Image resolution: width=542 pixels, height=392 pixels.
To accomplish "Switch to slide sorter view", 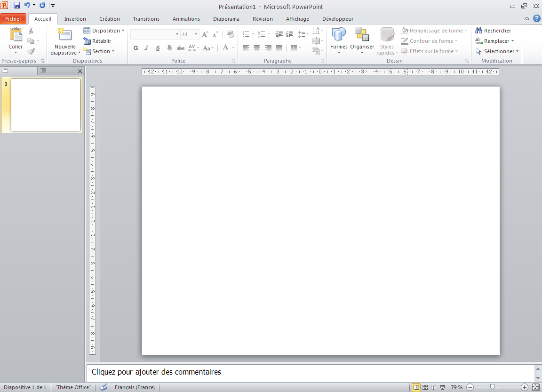I will point(425,387).
